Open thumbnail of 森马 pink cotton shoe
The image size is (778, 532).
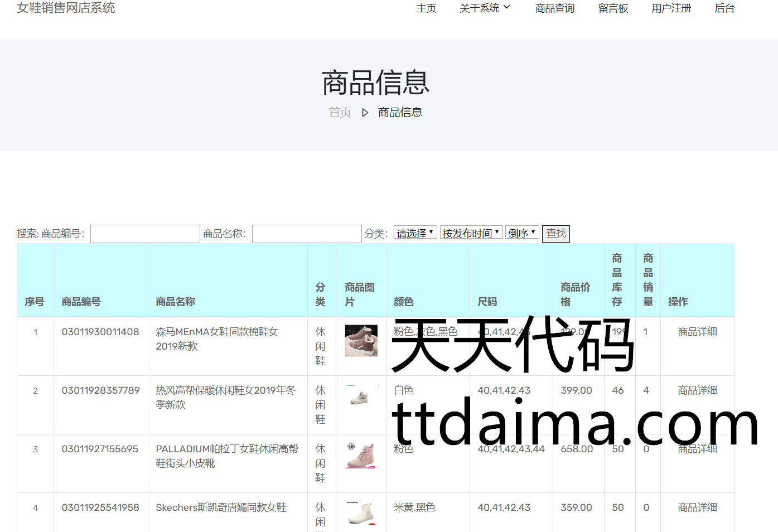(x=361, y=341)
